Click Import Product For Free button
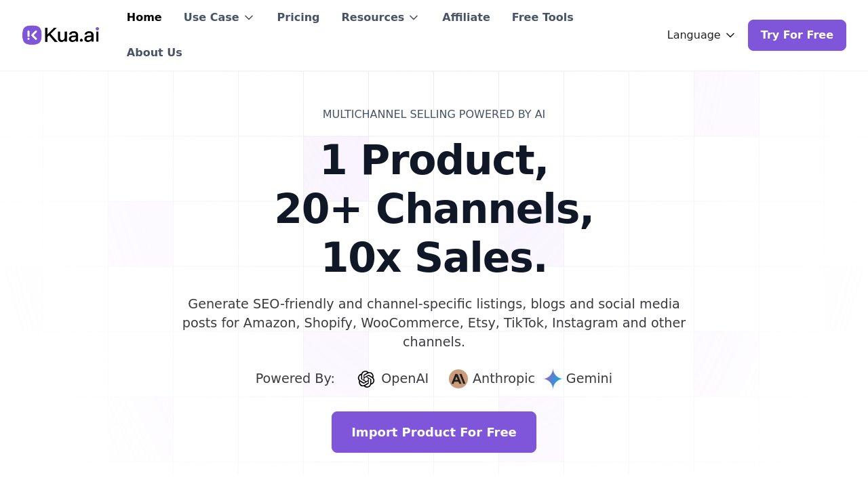Viewport: 868px width, 488px height. click(434, 432)
